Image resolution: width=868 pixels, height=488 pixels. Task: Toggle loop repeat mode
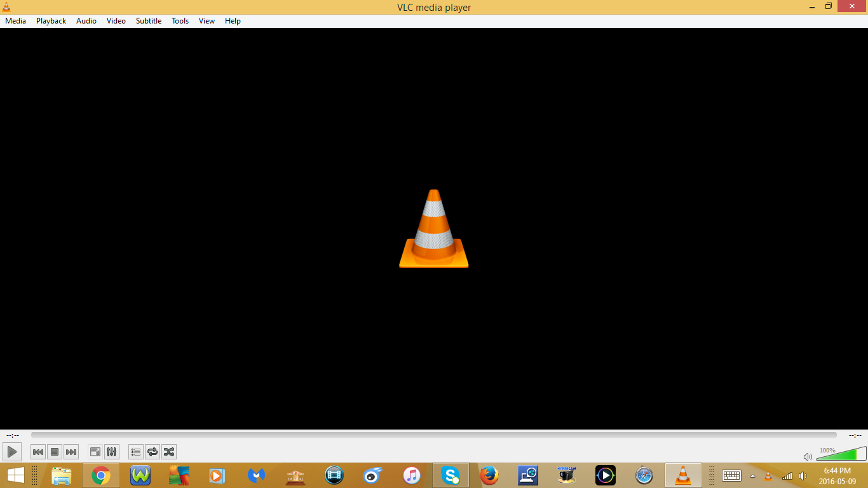pos(153,452)
